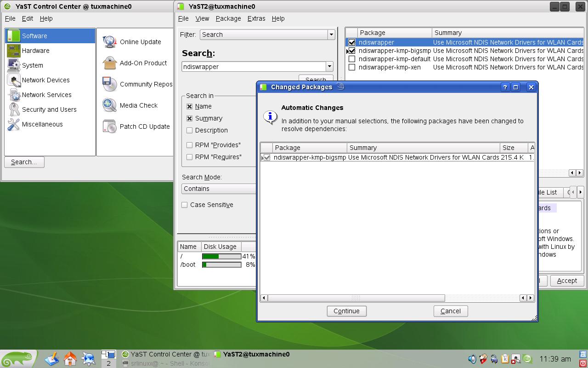The image size is (588, 368).
Task: Open the Edit menu in YaST Control Center
Action: [28, 18]
